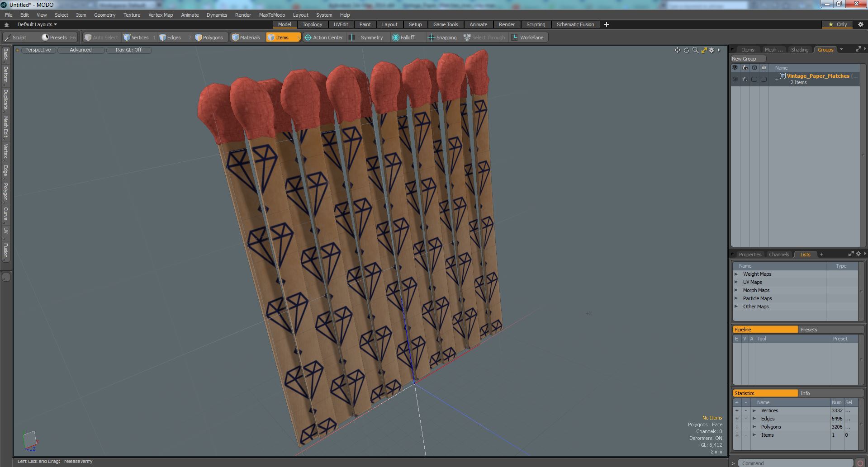Switch to Materials selection mode
The height and width of the screenshot is (467, 868).
(x=247, y=38)
